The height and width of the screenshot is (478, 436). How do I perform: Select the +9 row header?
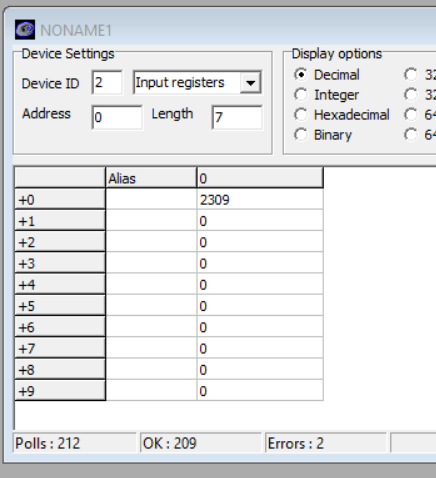click(x=60, y=391)
